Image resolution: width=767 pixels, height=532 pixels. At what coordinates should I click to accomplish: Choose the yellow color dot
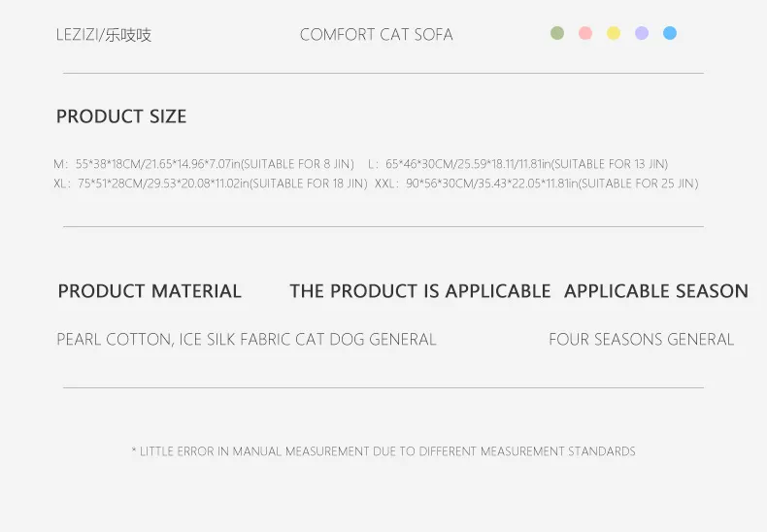pyautogui.click(x=614, y=33)
